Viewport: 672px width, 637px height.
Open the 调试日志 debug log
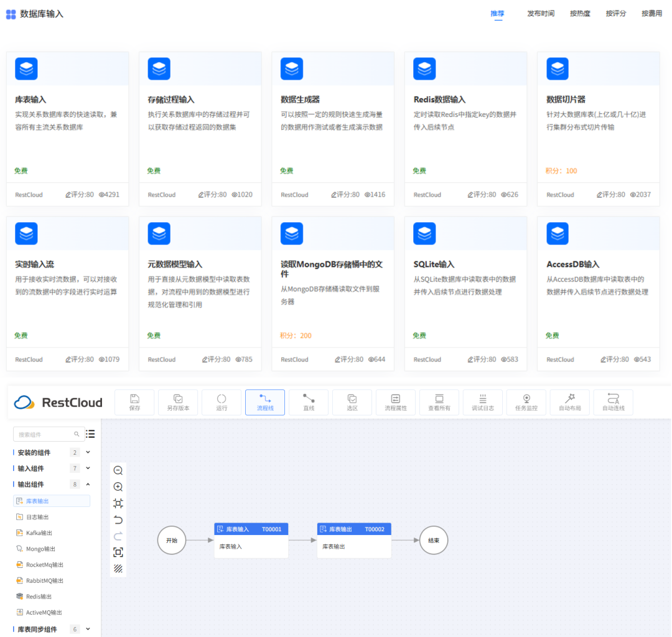(483, 402)
